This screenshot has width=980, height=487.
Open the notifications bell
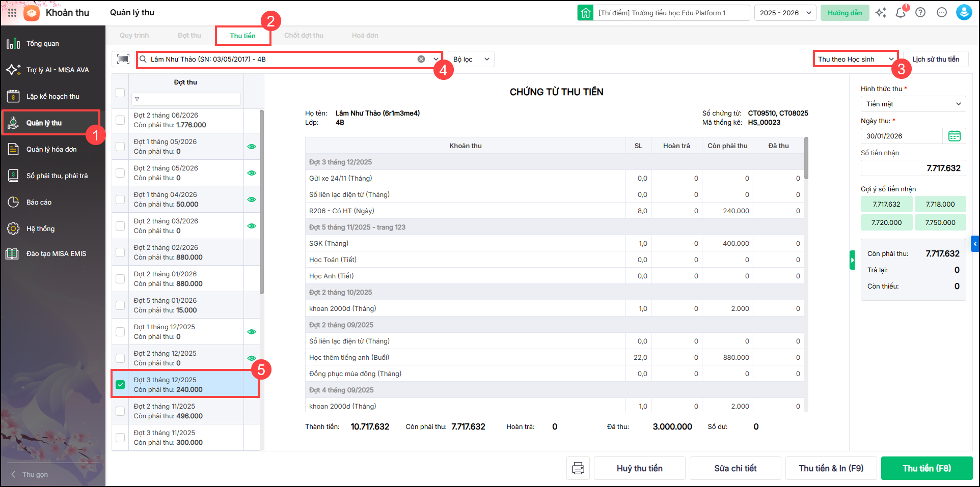pos(900,13)
